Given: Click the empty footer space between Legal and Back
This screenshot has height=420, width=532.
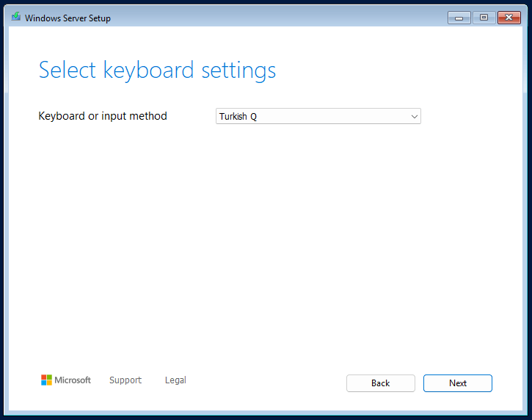Looking at the screenshot, I should [x=264, y=382].
